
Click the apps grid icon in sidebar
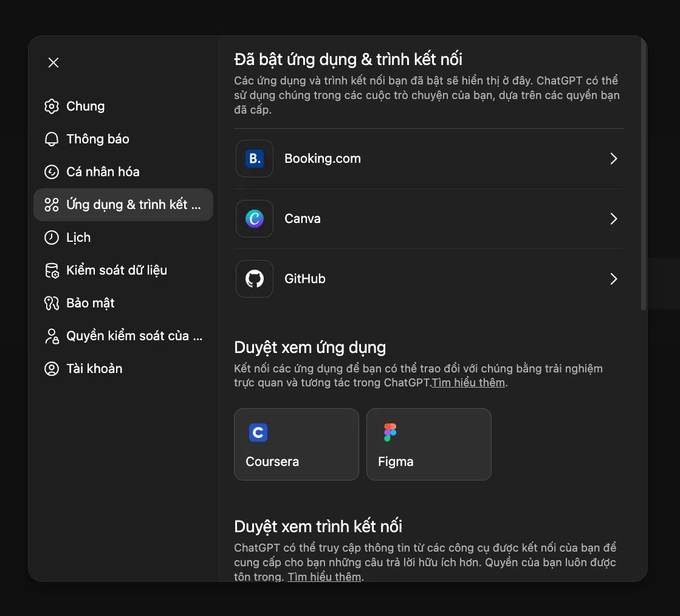(x=52, y=205)
